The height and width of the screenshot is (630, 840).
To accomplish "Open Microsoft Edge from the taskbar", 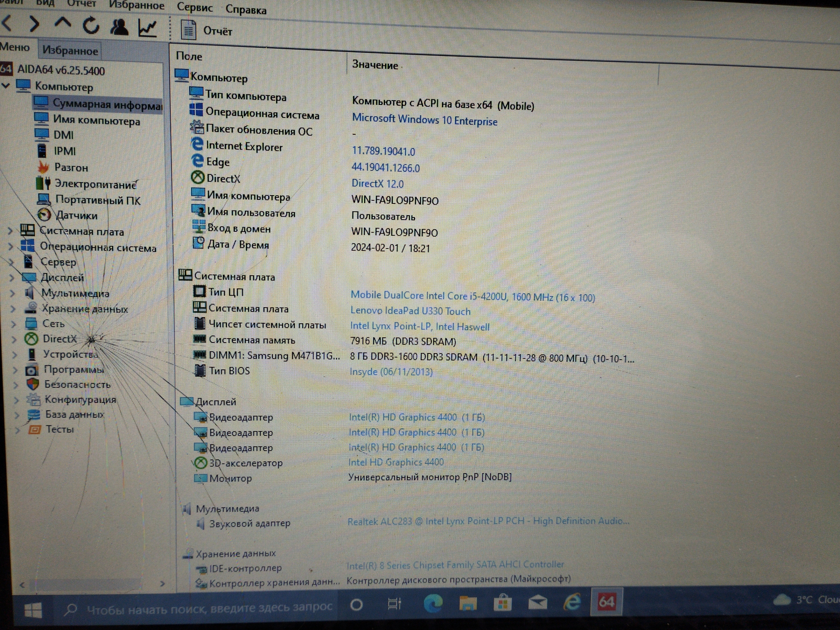I will (x=433, y=604).
